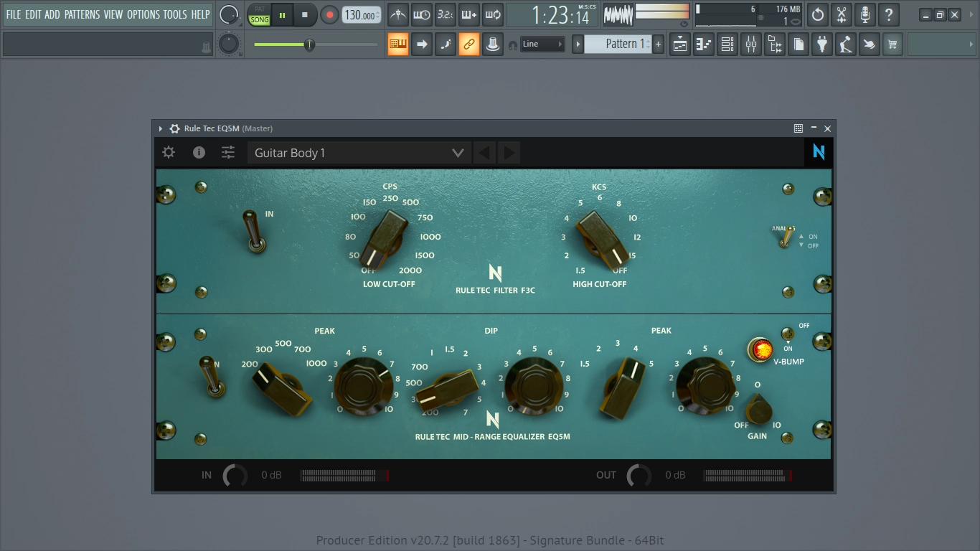
Task: Open the Channel rack view
Action: click(727, 44)
